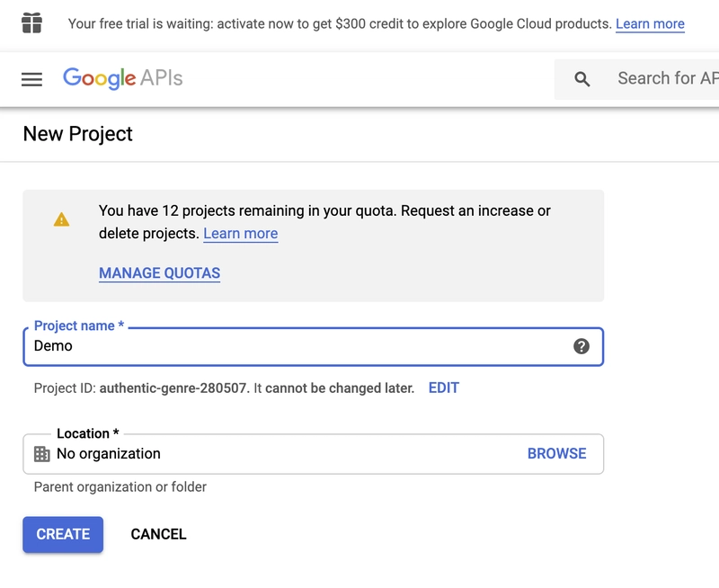The width and height of the screenshot is (719, 588).
Task: Click the authentic-genre-280507 project ID text
Action: (174, 388)
